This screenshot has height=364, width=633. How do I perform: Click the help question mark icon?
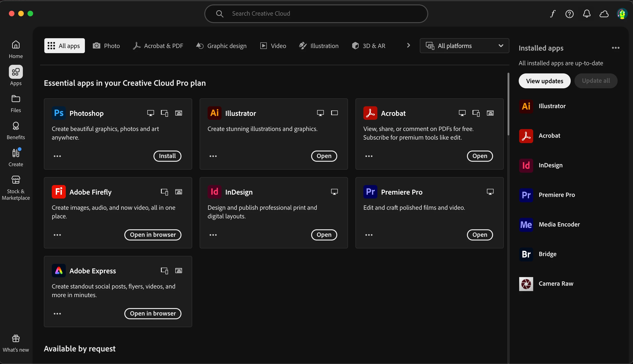coord(570,14)
